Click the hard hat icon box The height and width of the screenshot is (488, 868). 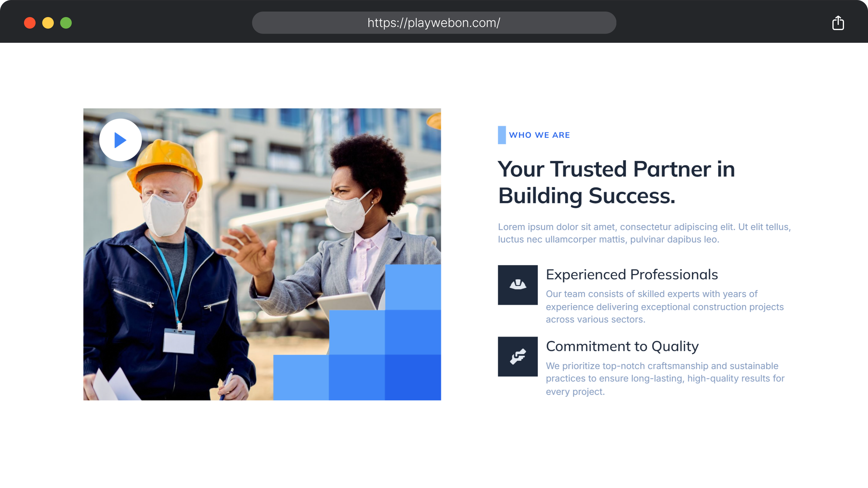pyautogui.click(x=517, y=285)
